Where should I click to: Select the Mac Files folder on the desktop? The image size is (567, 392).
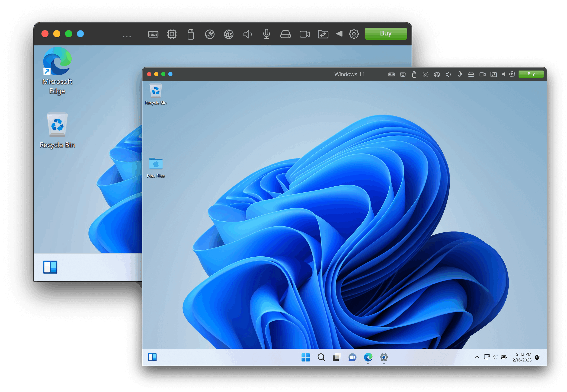click(x=156, y=168)
